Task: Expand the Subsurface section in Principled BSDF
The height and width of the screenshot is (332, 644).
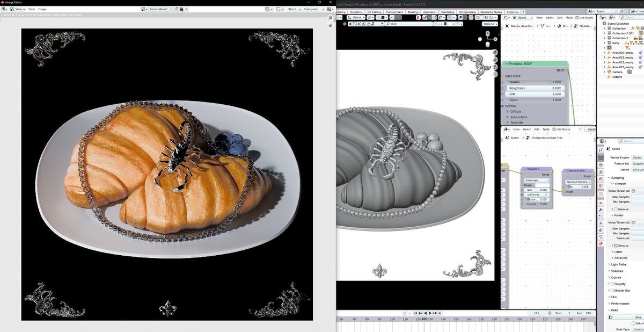Action: [508, 117]
